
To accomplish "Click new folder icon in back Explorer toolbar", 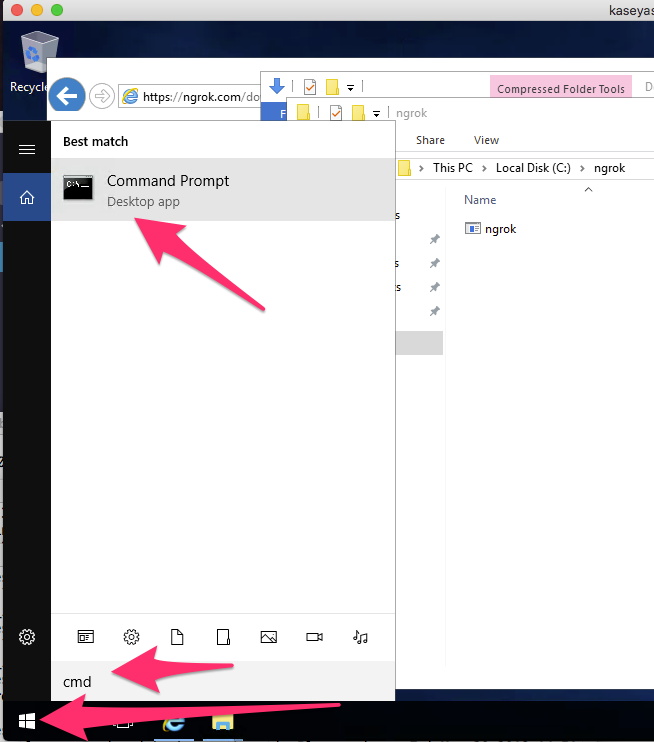I will coord(332,87).
